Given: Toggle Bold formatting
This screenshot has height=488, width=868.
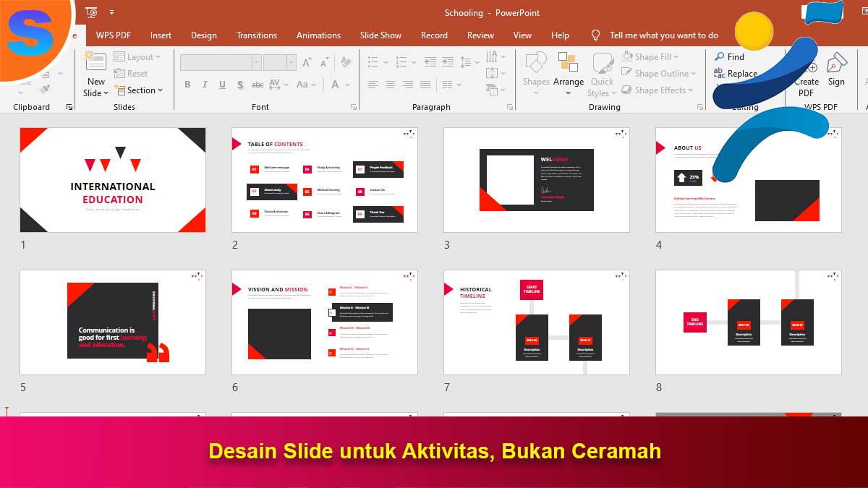Looking at the screenshot, I should [187, 85].
